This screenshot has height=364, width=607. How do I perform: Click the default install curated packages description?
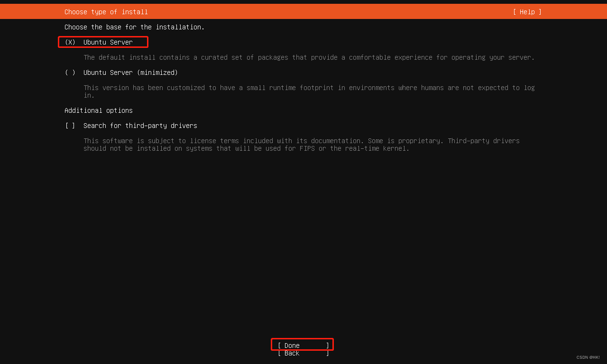tap(309, 57)
